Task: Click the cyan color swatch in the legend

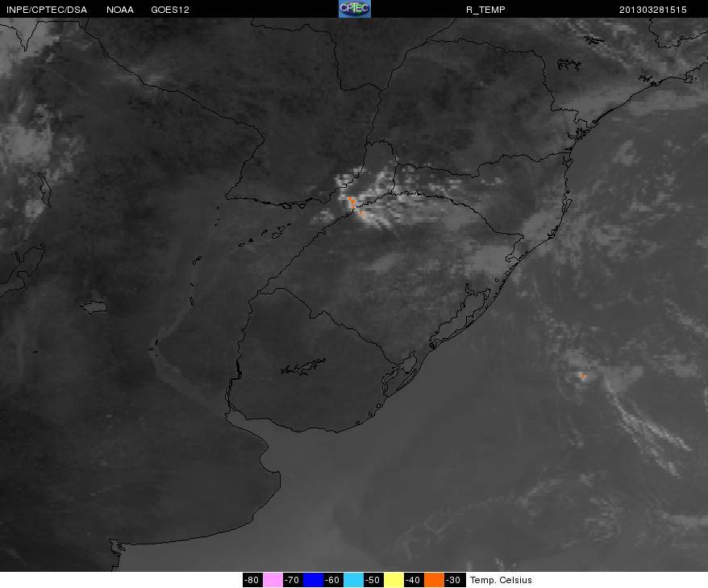Action: pos(353,580)
